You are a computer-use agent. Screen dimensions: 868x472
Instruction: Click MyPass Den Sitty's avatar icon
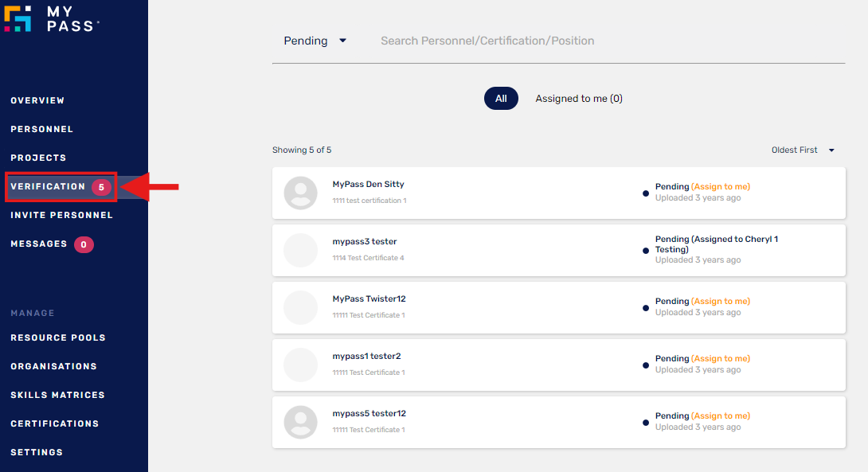point(301,193)
